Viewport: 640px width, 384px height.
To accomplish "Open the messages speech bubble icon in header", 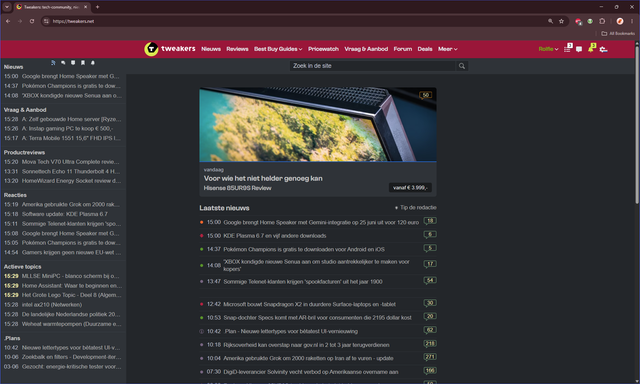I will pyautogui.click(x=579, y=49).
